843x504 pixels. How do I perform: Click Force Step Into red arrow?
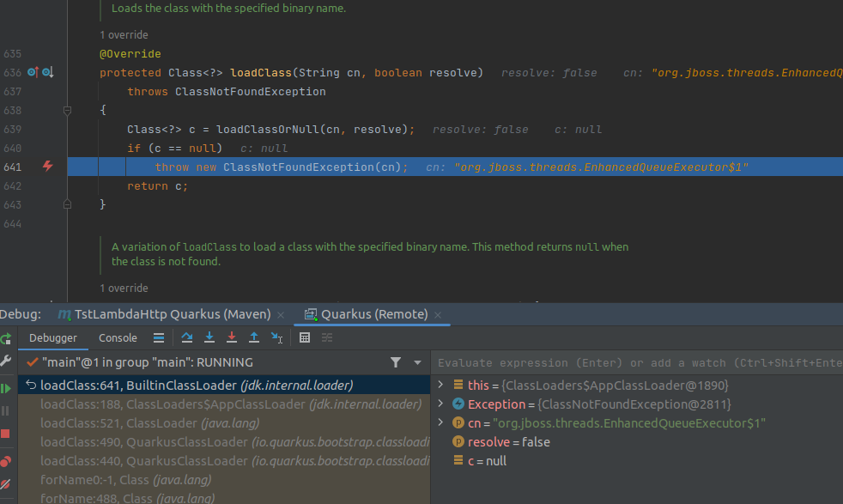point(232,337)
